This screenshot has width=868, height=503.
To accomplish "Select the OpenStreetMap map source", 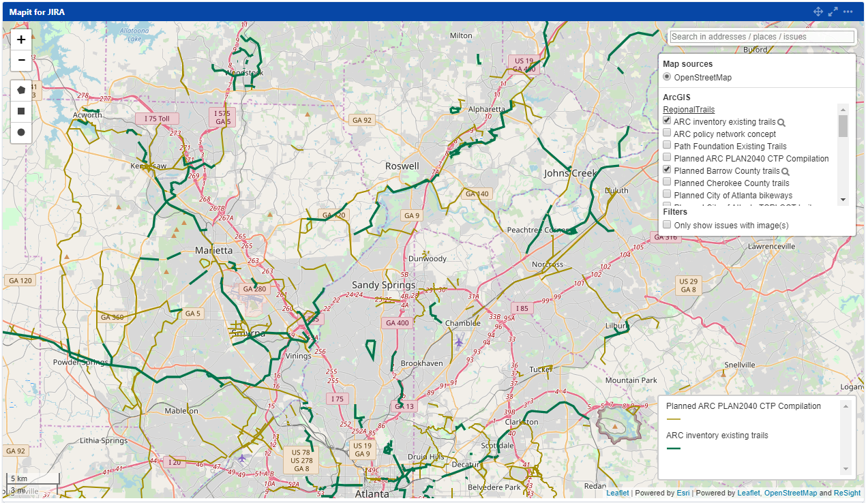I will click(666, 76).
